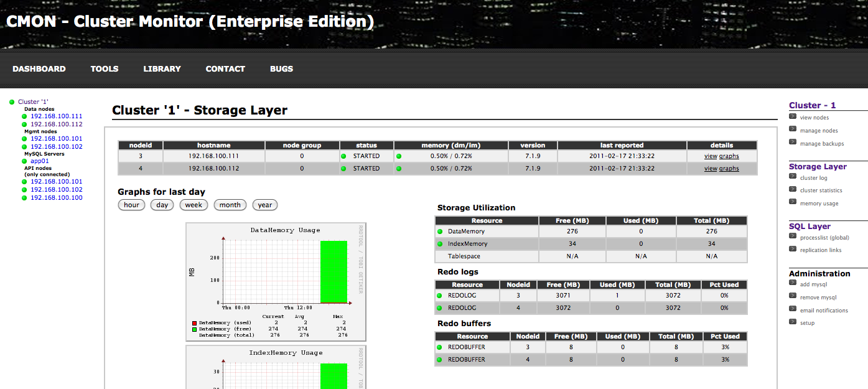Click green status dot beside app01
The image size is (868, 389).
24,161
